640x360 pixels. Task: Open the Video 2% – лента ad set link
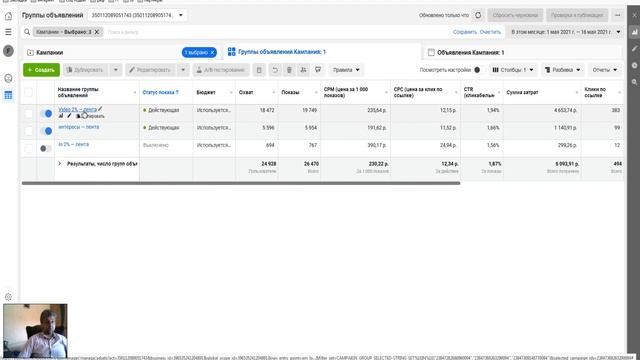[78, 109]
